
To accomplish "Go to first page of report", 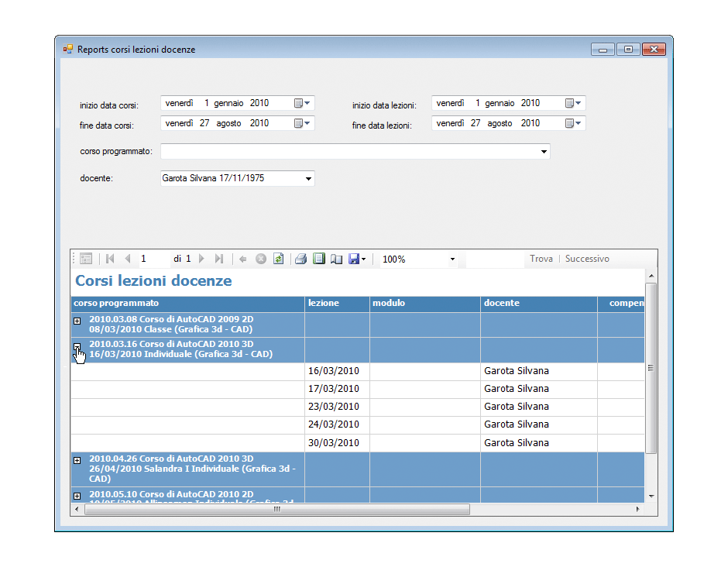I will tap(110, 259).
